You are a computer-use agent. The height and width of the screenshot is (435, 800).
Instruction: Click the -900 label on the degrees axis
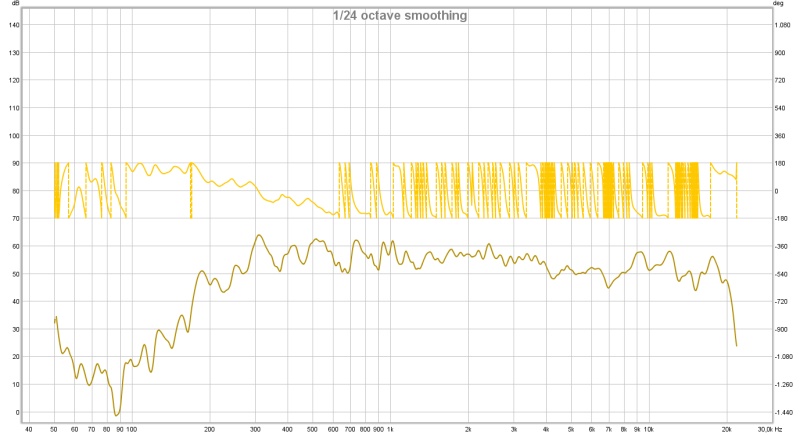coord(781,329)
